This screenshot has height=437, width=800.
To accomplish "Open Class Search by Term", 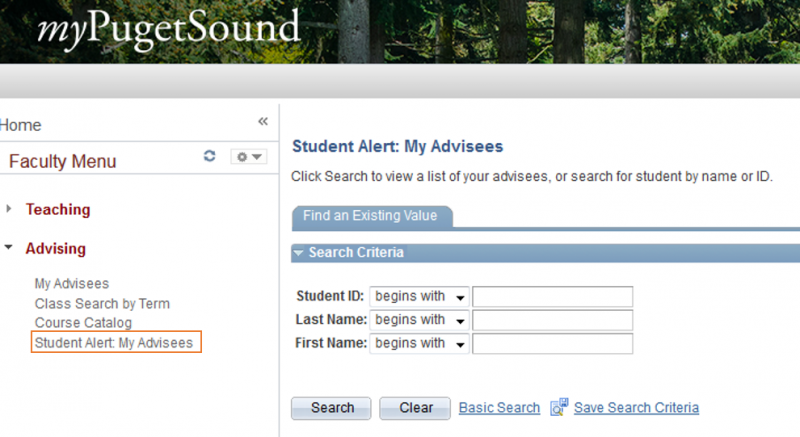I will tap(102, 303).
